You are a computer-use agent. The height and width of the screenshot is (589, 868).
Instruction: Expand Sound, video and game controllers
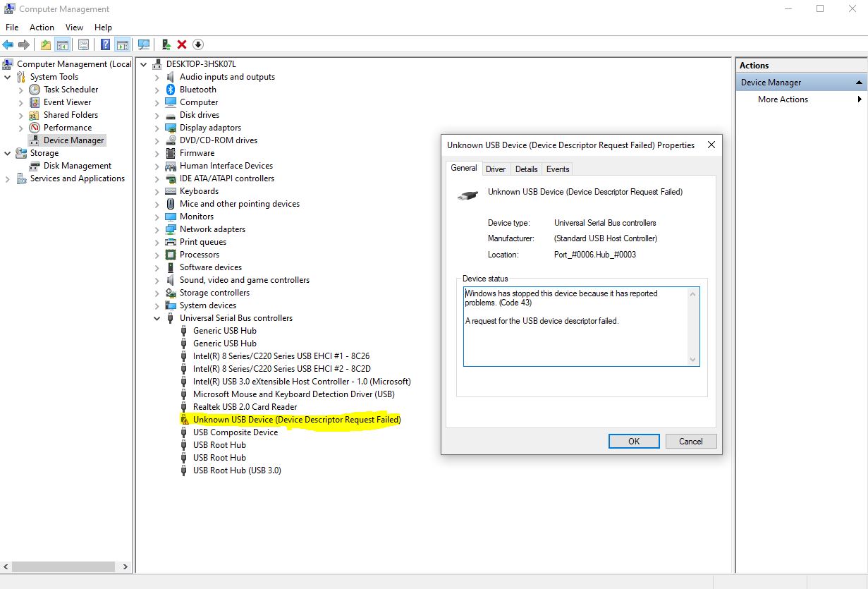[x=157, y=280]
